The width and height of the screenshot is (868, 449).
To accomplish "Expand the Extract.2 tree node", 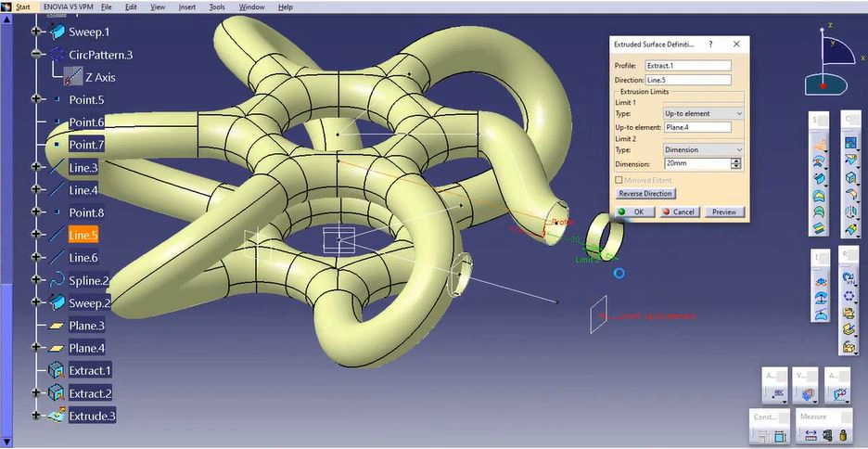I will click(x=36, y=392).
